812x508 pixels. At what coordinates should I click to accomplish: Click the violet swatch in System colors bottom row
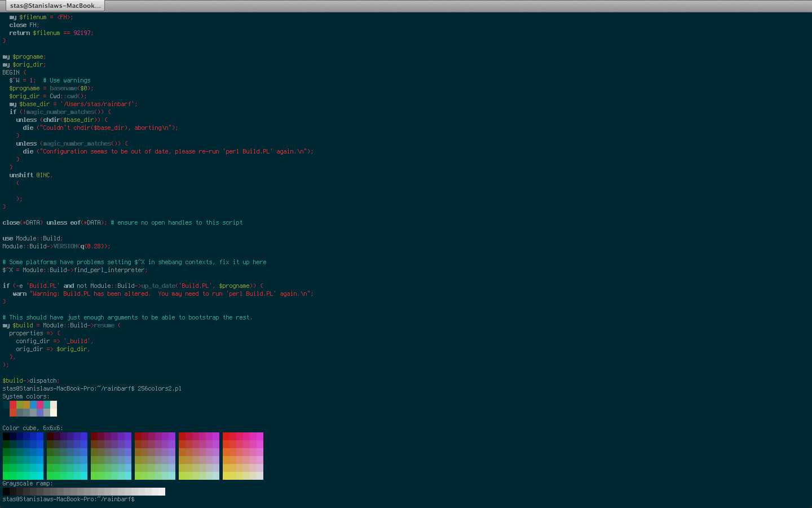click(40, 413)
